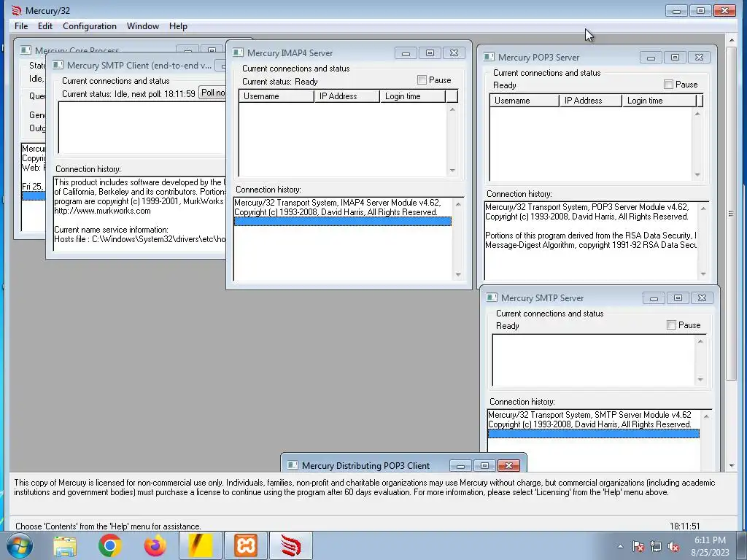Click the POP3 connection history scroll down arrow

pos(703,274)
